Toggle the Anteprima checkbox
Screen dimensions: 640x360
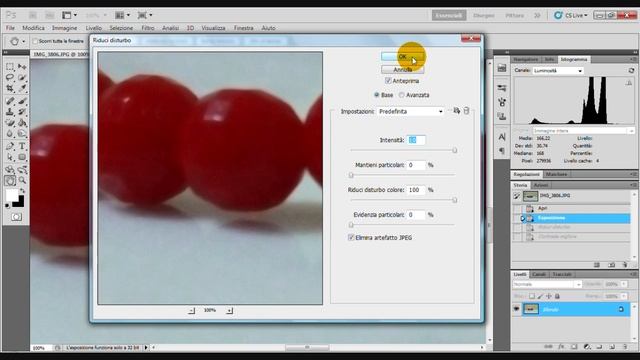point(388,81)
